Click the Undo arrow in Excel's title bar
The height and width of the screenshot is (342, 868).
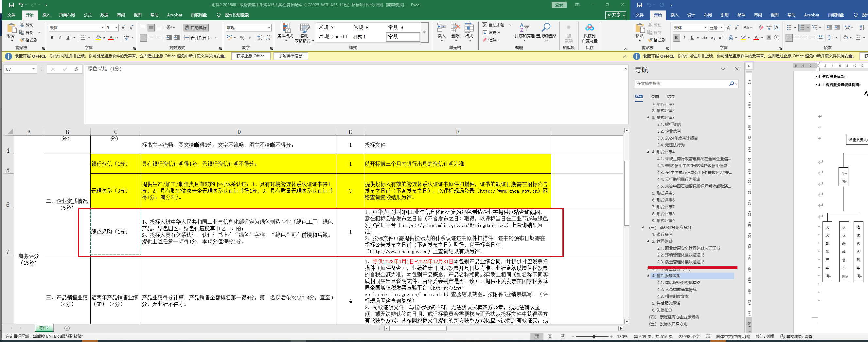(x=21, y=5)
